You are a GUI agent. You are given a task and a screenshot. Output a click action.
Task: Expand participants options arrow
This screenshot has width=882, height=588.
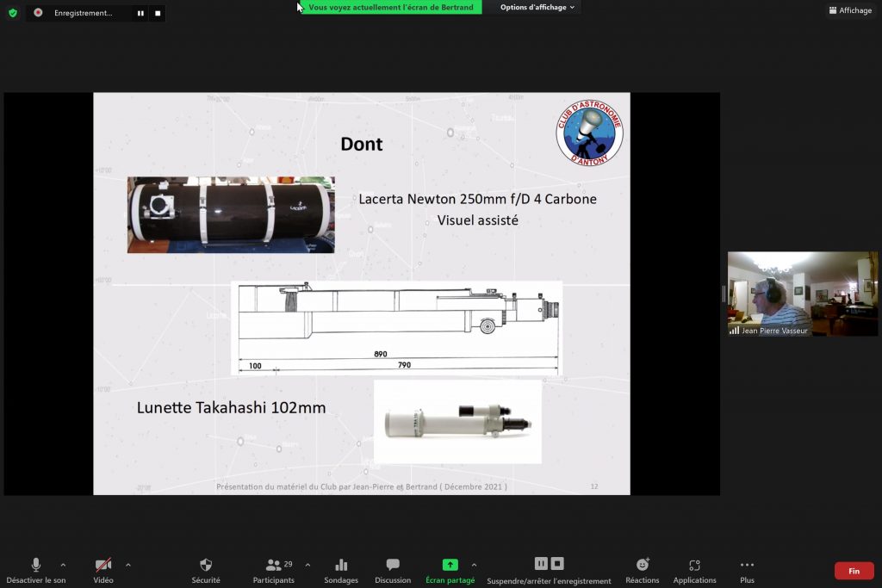tap(307, 565)
